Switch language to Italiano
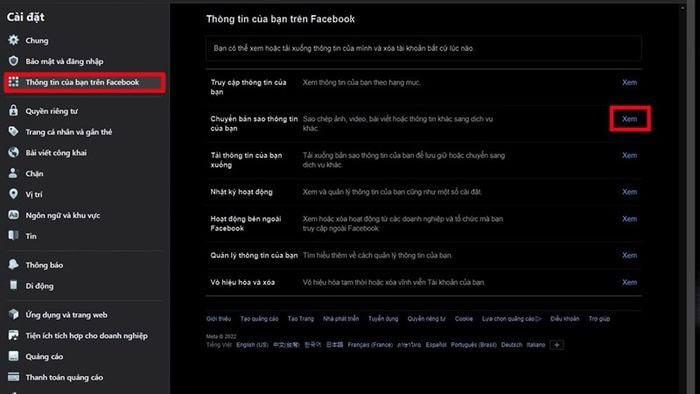Viewport: 700px width, 394px height. [x=536, y=345]
